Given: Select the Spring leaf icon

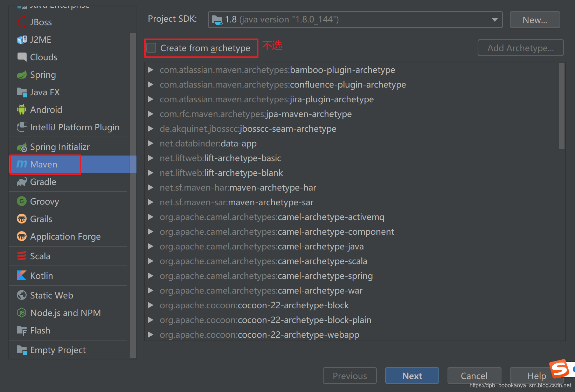Looking at the screenshot, I should click(x=22, y=75).
